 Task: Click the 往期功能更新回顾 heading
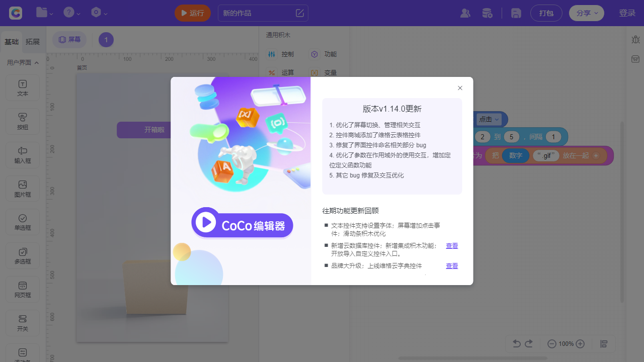[351, 211]
